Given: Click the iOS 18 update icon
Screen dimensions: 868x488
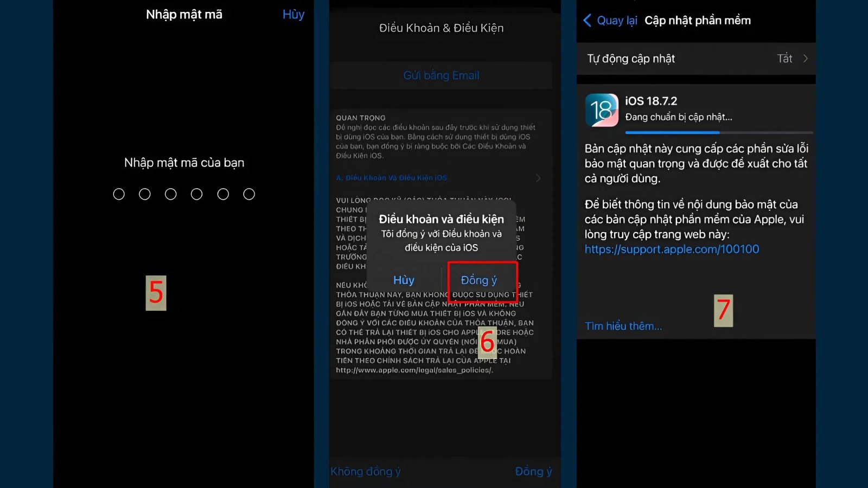Looking at the screenshot, I should (x=602, y=110).
